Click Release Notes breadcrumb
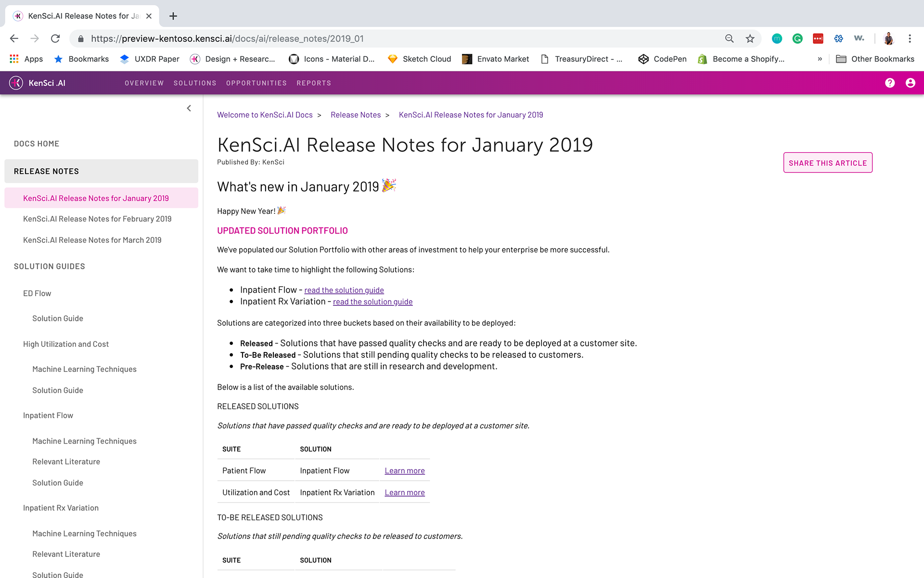 (356, 115)
